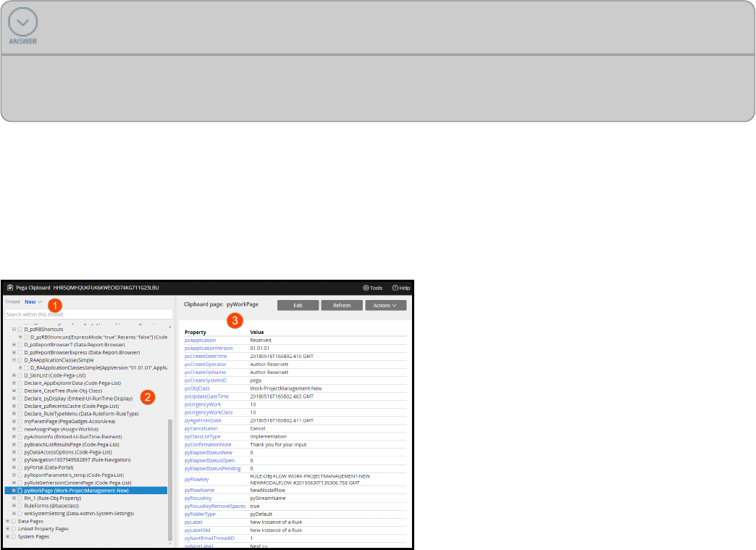Select Declare_RuleTypeMenu tree item
The height and width of the screenshot is (550, 756).
[82, 414]
